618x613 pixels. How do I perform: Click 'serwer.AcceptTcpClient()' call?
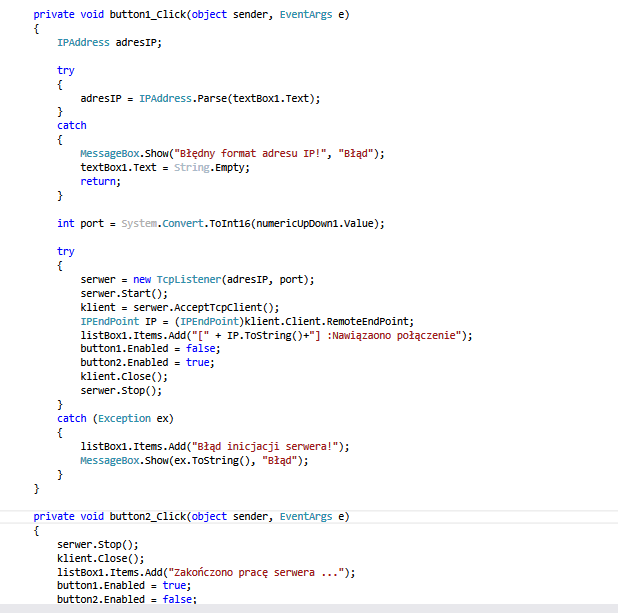point(203,307)
